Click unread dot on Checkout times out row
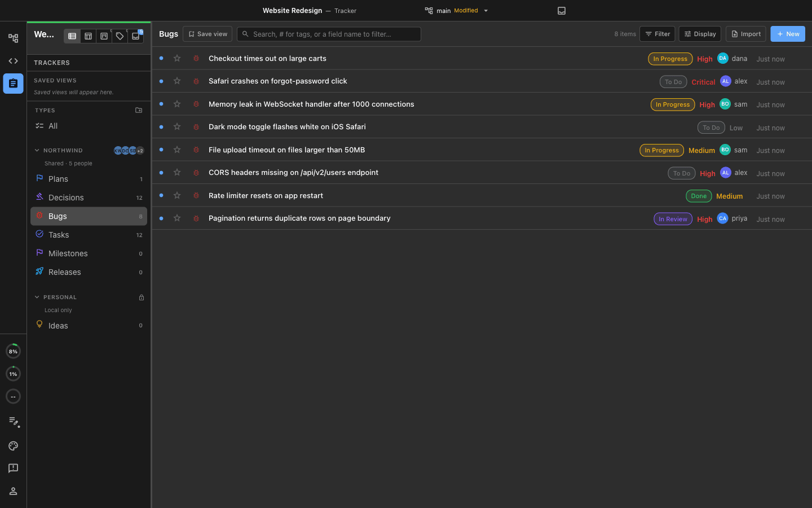 pyautogui.click(x=161, y=58)
